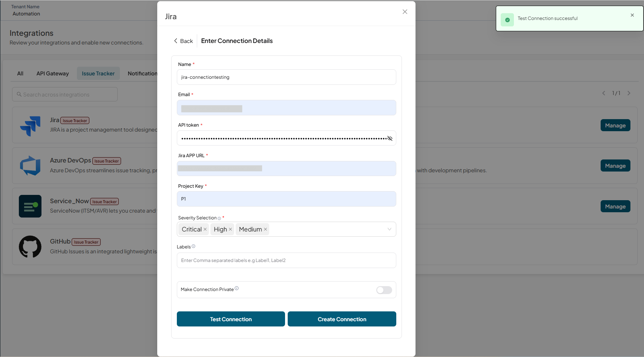The width and height of the screenshot is (644, 357).
Task: Toggle Make Connection Private switch
Action: click(384, 290)
